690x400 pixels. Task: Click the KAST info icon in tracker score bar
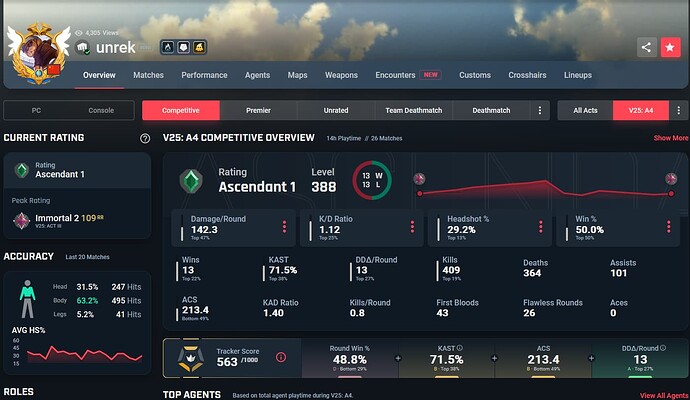pos(459,348)
